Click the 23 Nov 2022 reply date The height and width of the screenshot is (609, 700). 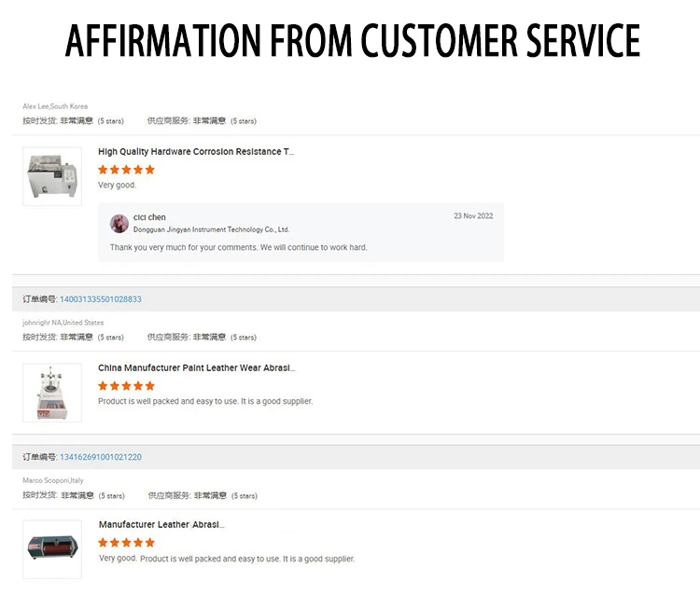pyautogui.click(x=473, y=216)
